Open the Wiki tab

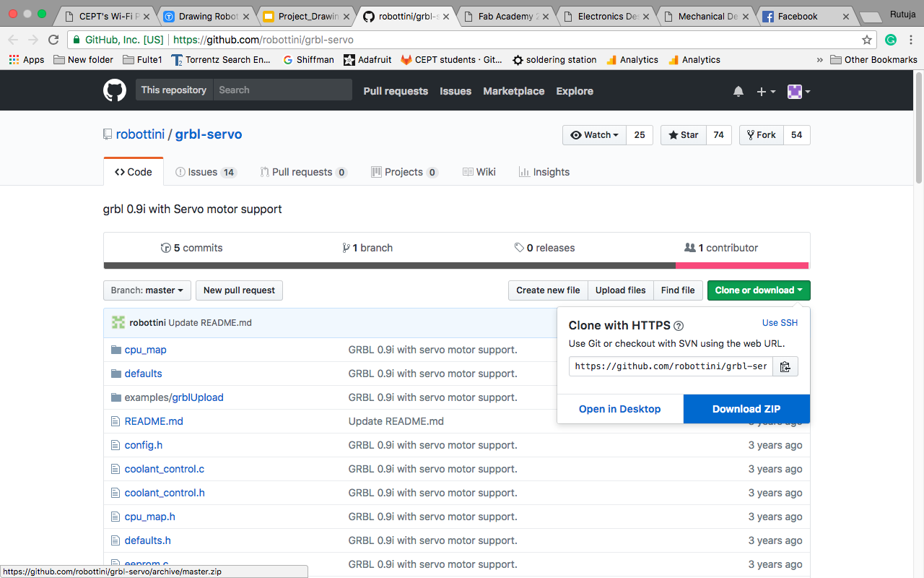click(x=479, y=172)
